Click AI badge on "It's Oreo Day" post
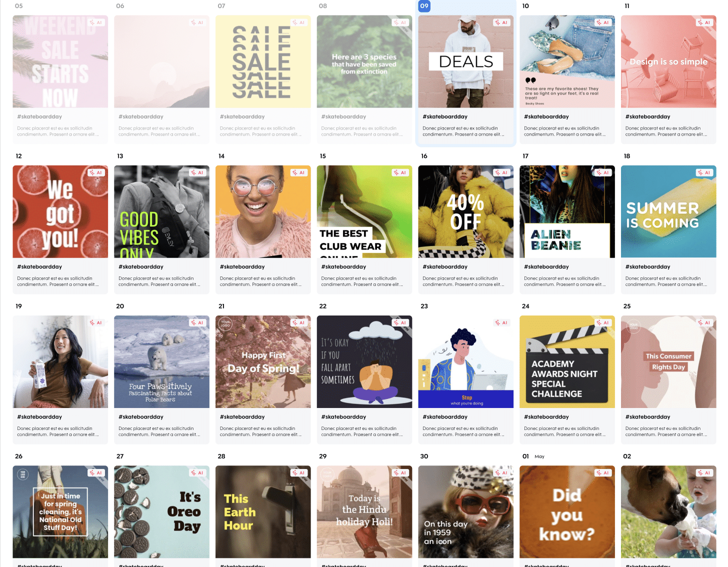728x567 pixels. (x=197, y=472)
